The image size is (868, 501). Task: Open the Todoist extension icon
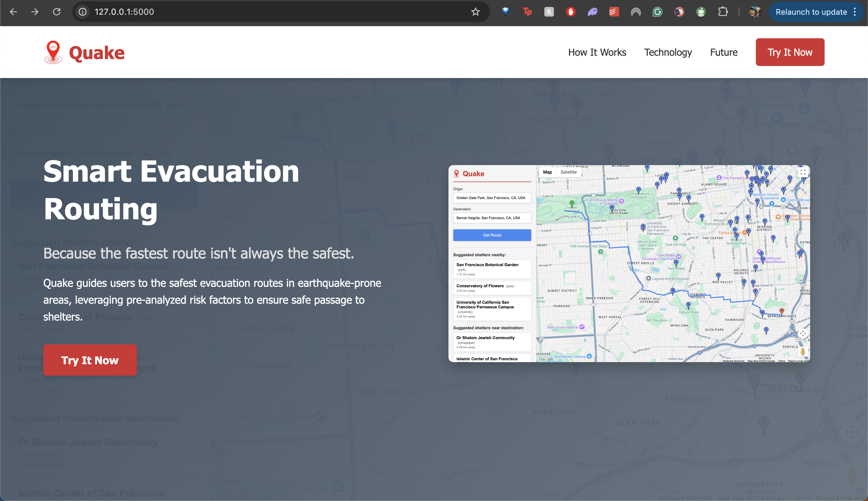pos(614,12)
